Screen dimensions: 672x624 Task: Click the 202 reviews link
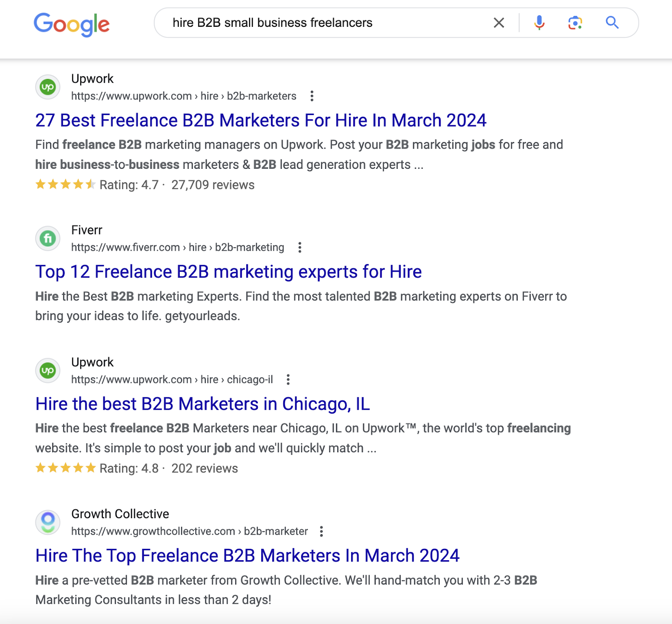pyautogui.click(x=204, y=468)
